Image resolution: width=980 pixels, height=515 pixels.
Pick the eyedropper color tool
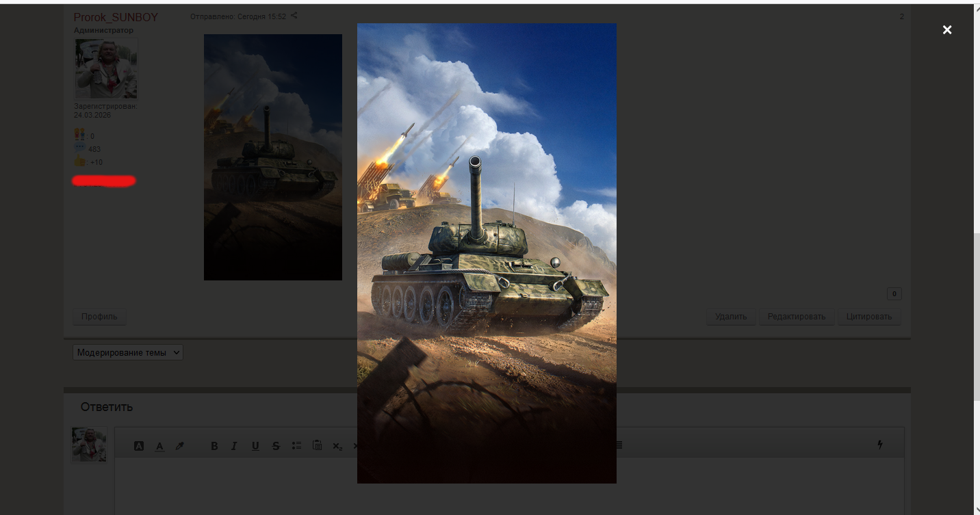point(180,446)
